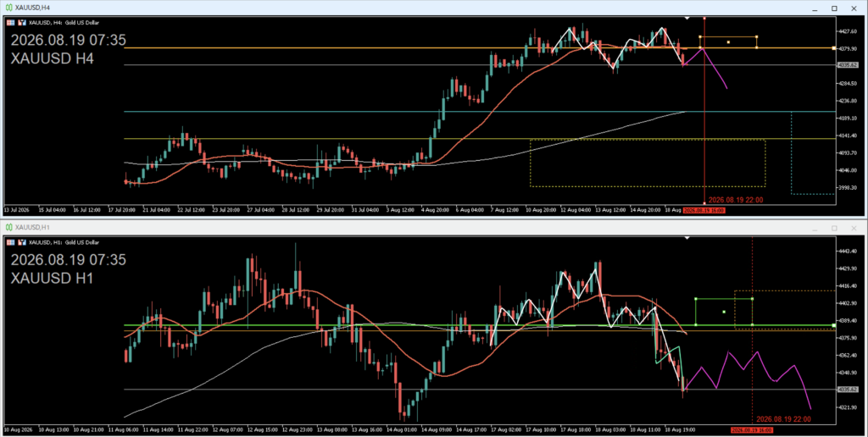Click the 3998.30 price on H4 axis
The height and width of the screenshot is (437, 868).
(x=848, y=188)
